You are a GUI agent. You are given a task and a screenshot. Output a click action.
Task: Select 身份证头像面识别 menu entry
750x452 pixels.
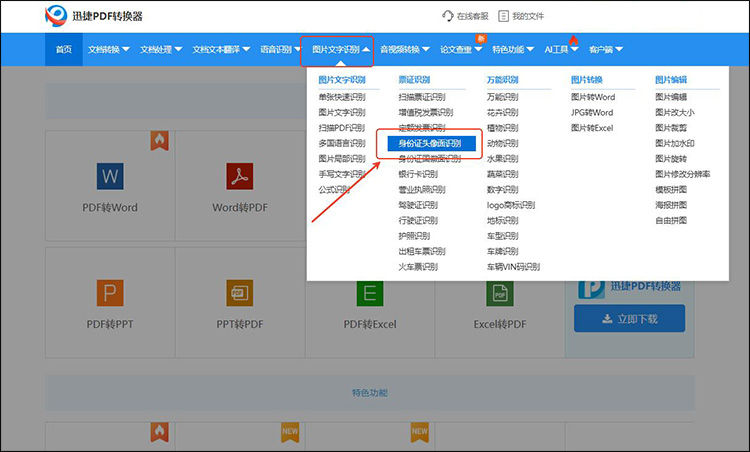(424, 143)
